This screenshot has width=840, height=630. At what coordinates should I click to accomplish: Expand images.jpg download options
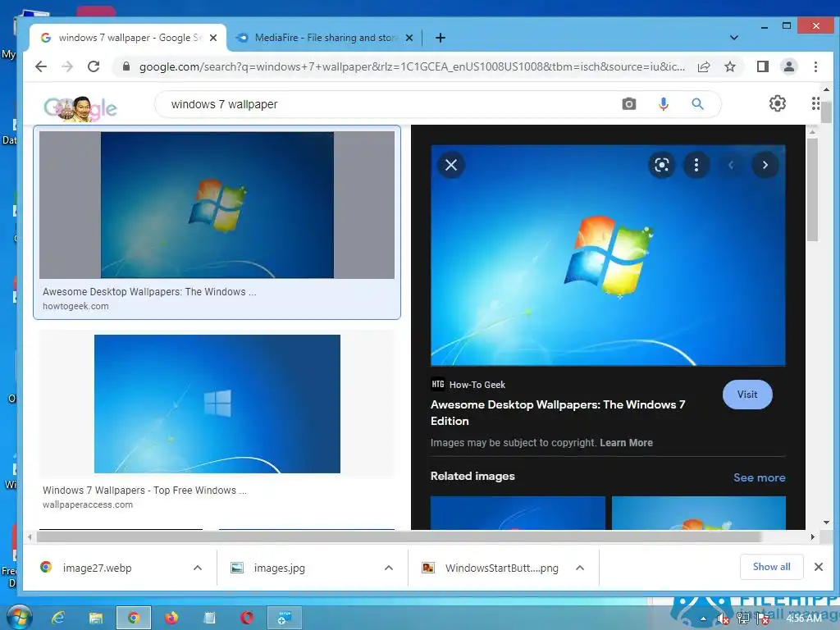coord(389,568)
